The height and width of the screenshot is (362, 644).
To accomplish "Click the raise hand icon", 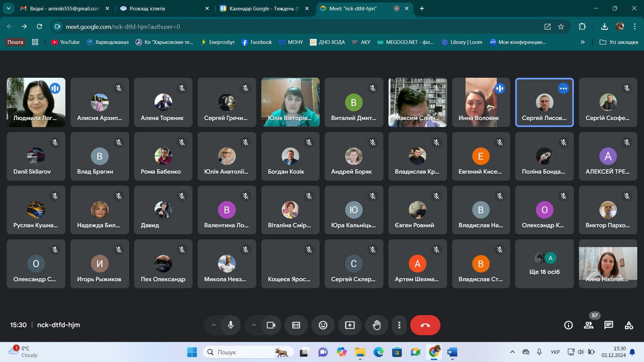I will 377,325.
